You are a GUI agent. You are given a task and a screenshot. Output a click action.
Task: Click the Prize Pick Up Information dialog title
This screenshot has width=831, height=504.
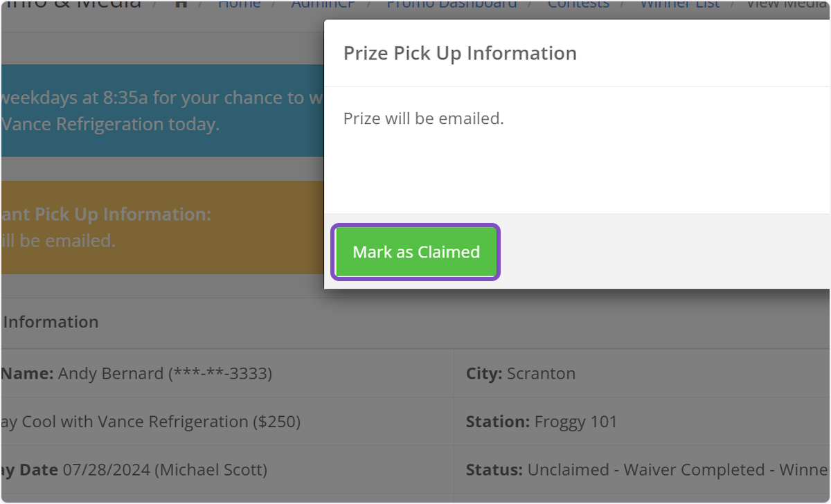460,53
